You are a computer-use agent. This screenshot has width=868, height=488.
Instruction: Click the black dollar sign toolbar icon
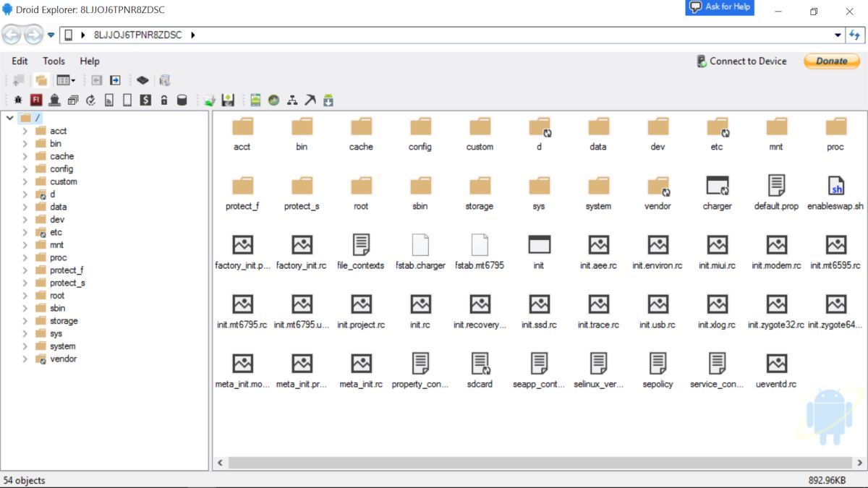[145, 100]
